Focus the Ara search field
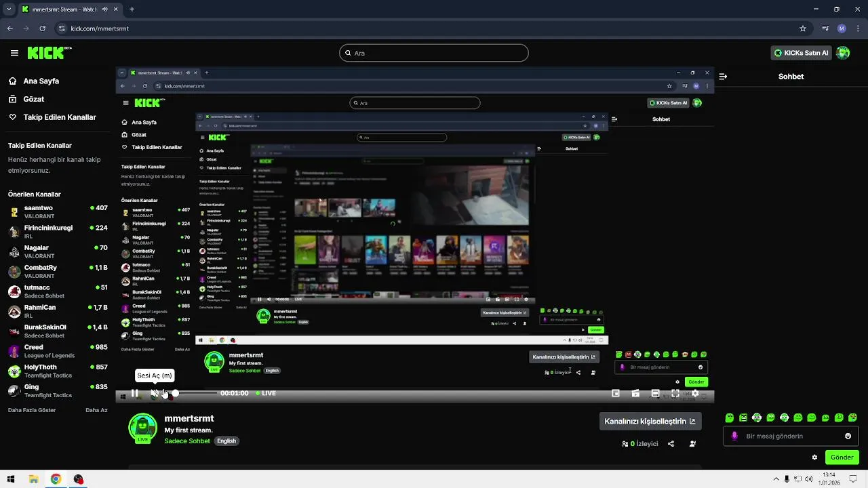Image resolution: width=868 pixels, height=488 pixels. 434,53
